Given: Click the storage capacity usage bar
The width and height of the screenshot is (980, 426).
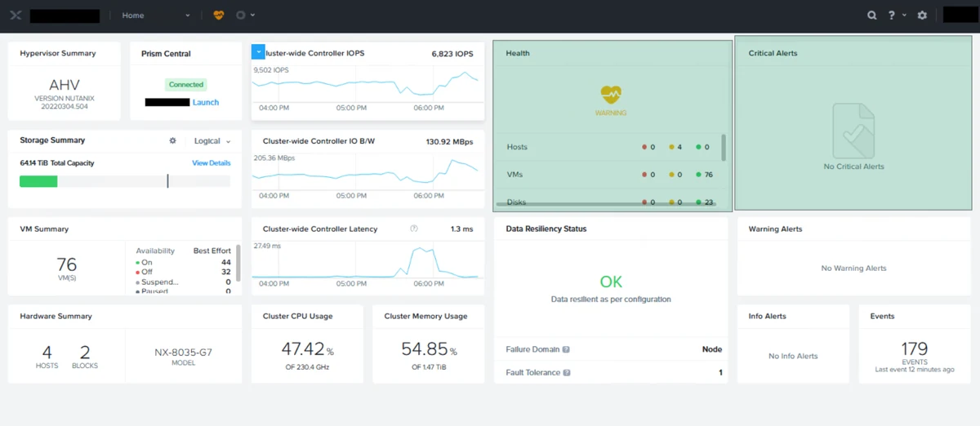Looking at the screenshot, I should 125,181.
